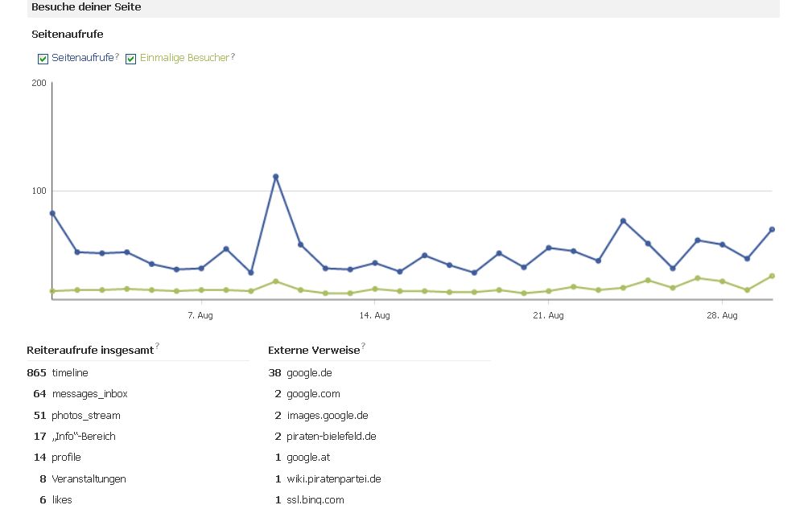Viewport: 812px width, 505px height.
Task: Click the green Einmalige Besucher legend label
Action: (184, 58)
